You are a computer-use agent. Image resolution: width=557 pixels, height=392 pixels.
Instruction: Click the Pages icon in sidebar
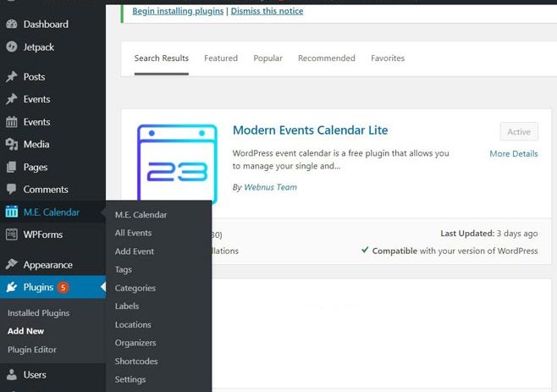(x=11, y=167)
